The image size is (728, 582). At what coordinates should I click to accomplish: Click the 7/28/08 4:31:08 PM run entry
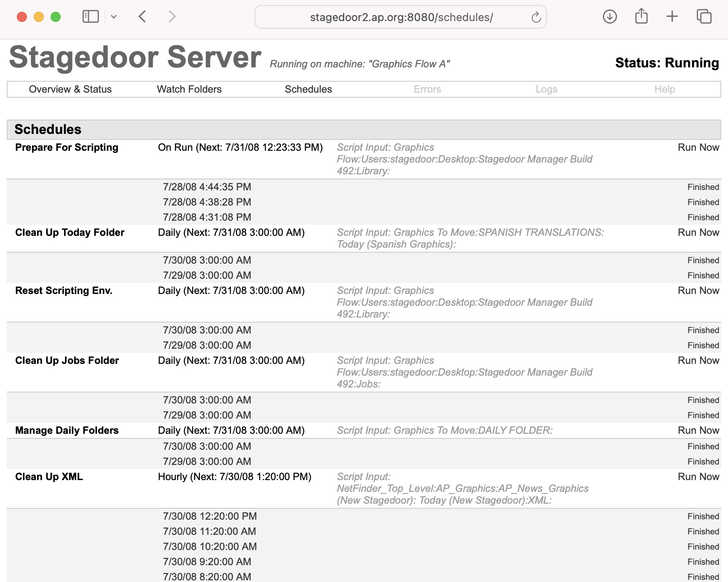click(207, 217)
